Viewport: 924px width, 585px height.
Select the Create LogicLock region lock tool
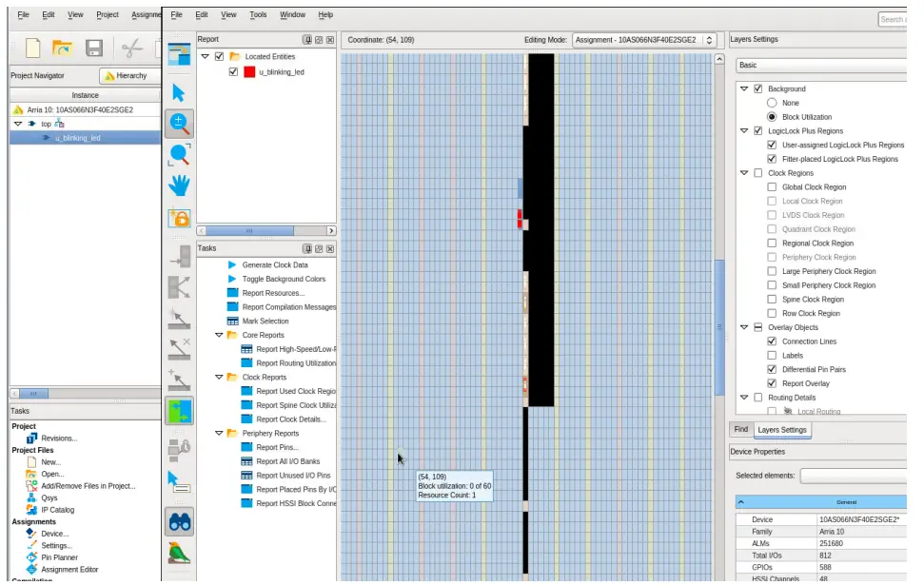[x=179, y=218]
